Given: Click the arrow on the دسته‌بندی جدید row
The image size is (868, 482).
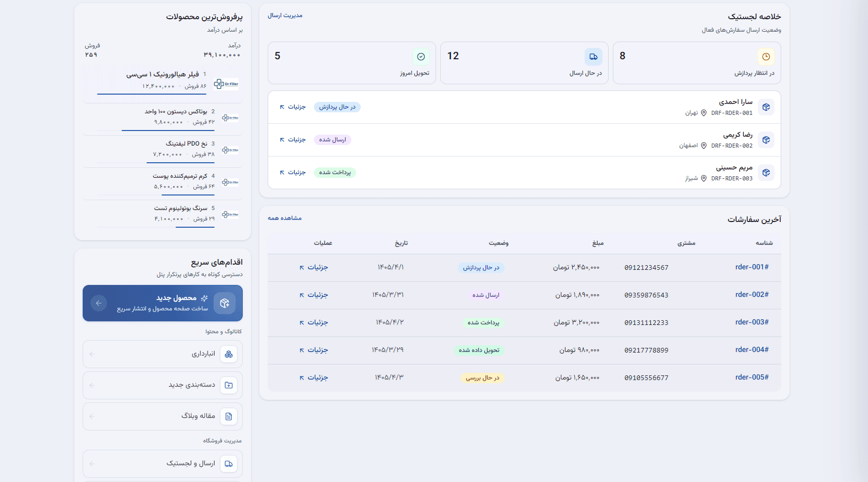Looking at the screenshot, I should pos(92,385).
